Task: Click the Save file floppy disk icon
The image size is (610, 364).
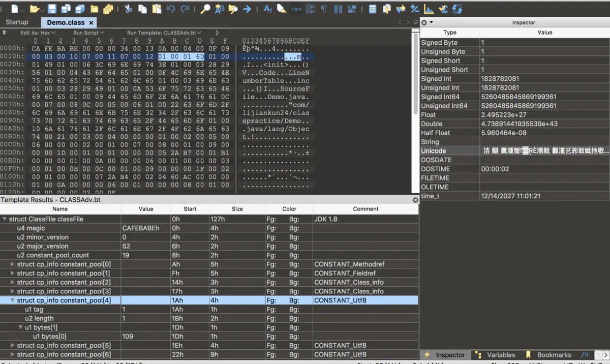Action: (52, 9)
